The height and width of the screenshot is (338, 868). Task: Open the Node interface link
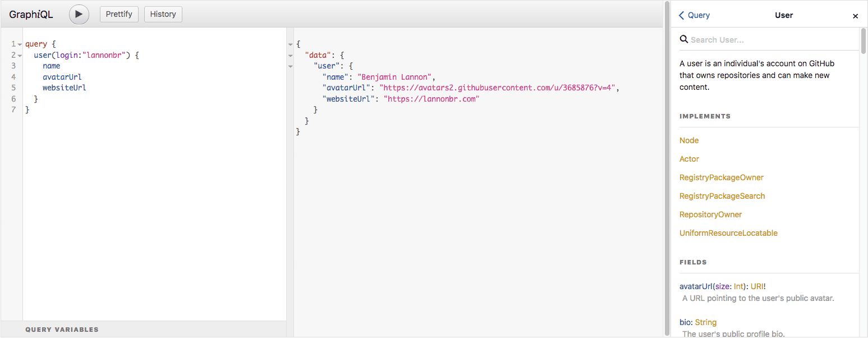coord(689,140)
